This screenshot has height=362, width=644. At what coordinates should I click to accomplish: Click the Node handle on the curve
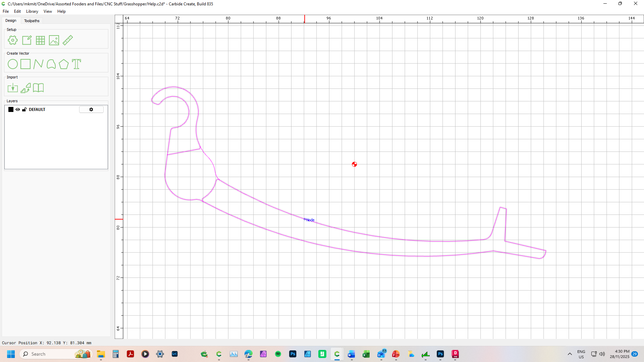point(305,219)
